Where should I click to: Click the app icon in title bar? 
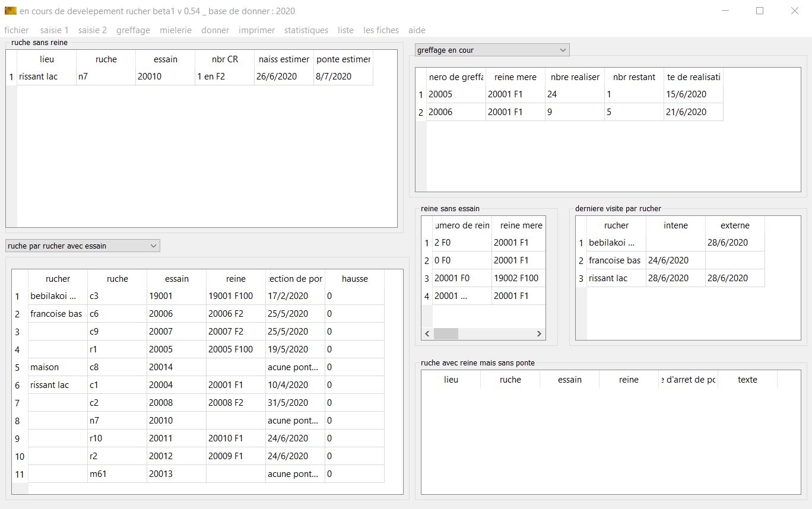click(10, 11)
